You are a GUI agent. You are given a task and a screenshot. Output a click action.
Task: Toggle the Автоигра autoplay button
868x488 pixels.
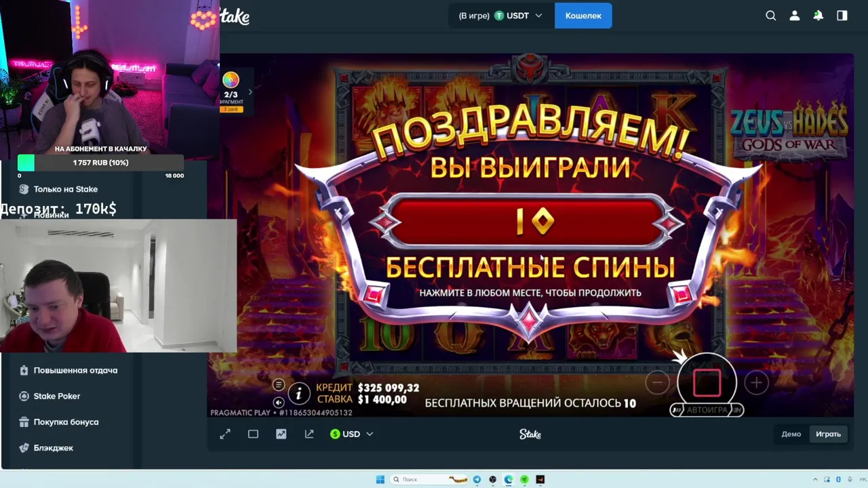pyautogui.click(x=707, y=410)
